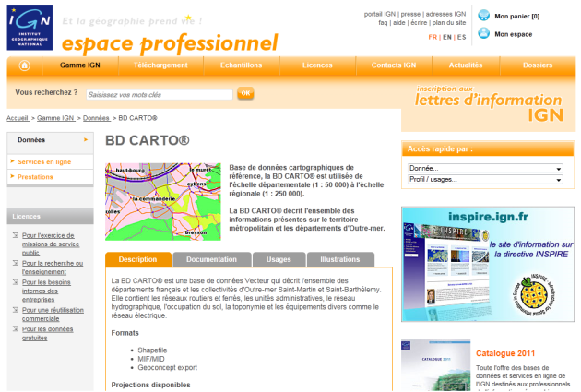581x392 pixels.
Task: Click bullet icon beside données gratuites
Action: 16,328
